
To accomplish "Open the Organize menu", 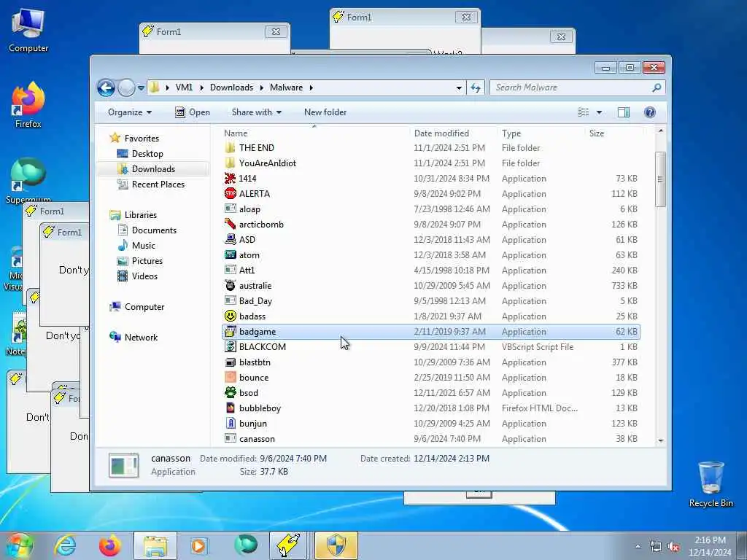I will (x=130, y=112).
